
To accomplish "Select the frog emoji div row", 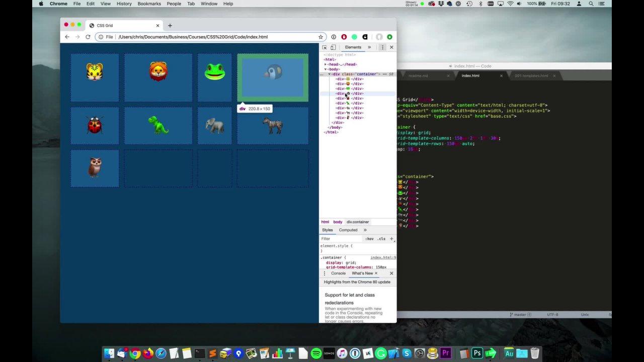I will [x=349, y=88].
